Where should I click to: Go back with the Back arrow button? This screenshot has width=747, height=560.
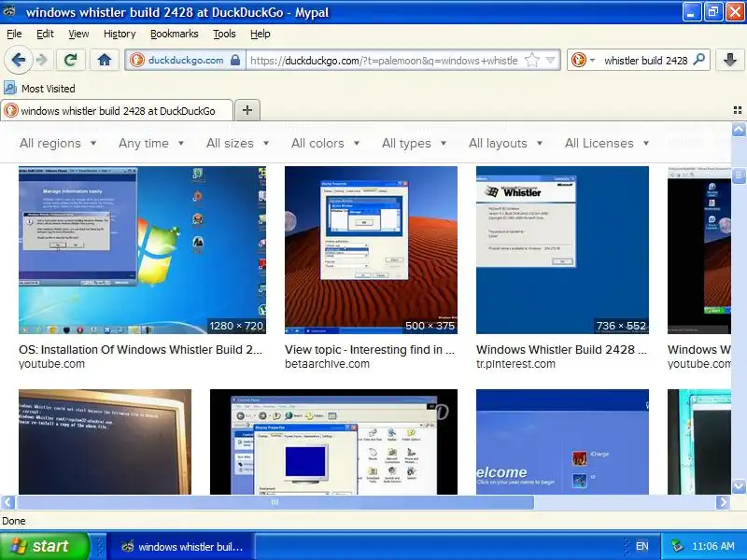tap(18, 60)
